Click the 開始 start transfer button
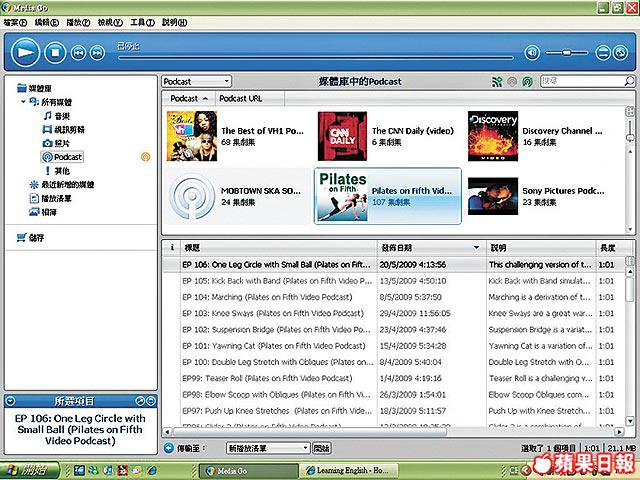The width and height of the screenshot is (640, 480). 321,448
